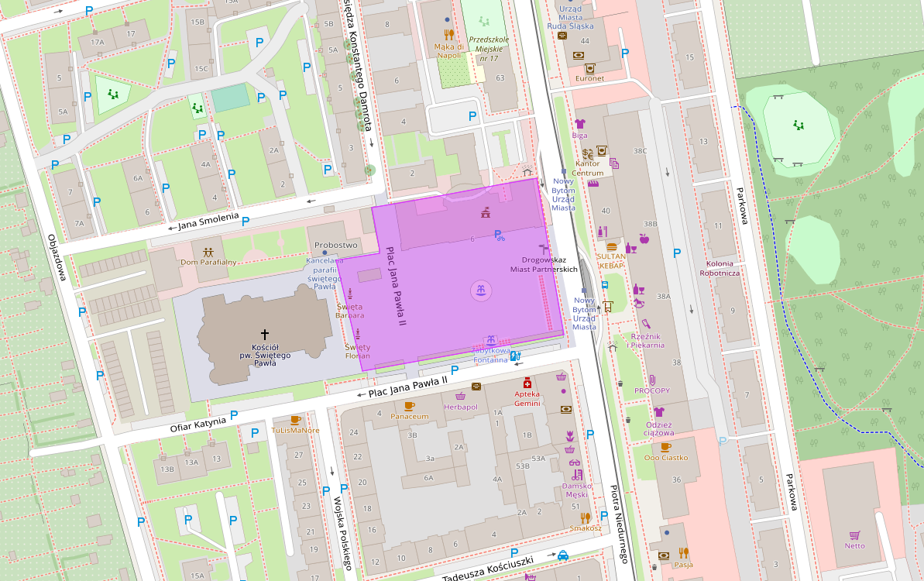This screenshot has width=924, height=581.
Task: Click the pharmacy cross icon at Apteka Gemini
Action: pyautogui.click(x=527, y=384)
